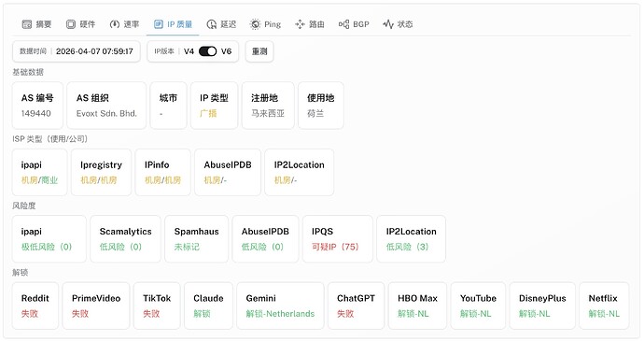This screenshot has height=341, width=644.
Task: Click the YouTube 解锁-NL card
Action: [x=478, y=305]
